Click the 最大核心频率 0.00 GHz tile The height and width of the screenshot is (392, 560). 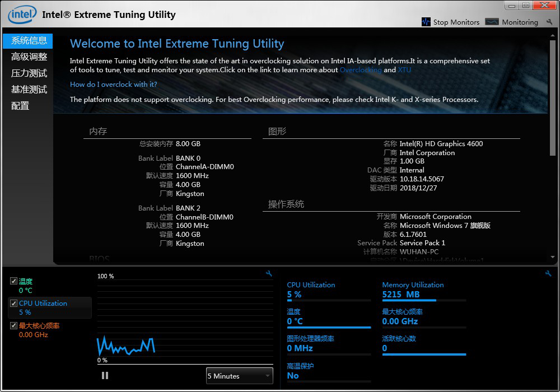pos(424,318)
